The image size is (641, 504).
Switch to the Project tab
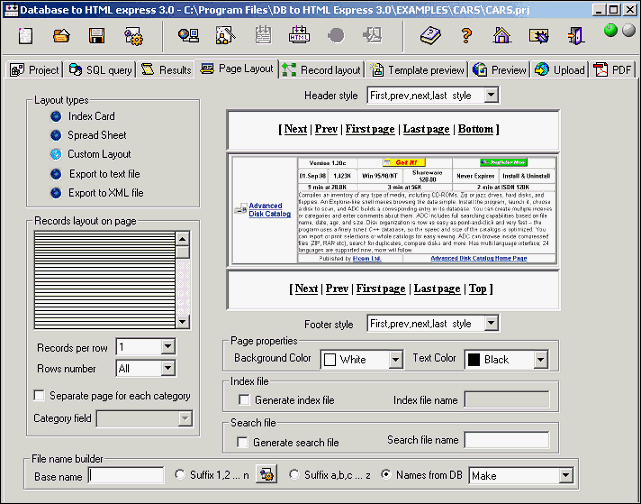click(35, 70)
